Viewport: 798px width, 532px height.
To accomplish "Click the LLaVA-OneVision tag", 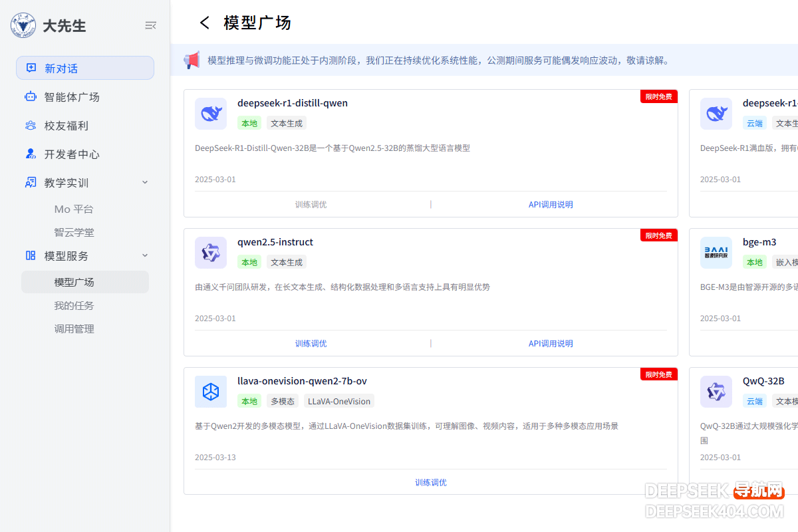I will pos(339,401).
